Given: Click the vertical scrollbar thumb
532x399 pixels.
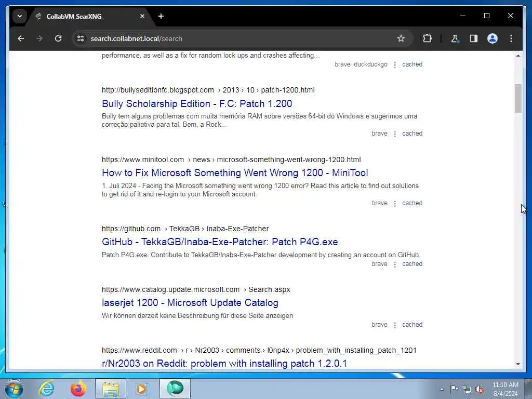Looking at the screenshot, I should (x=518, y=98).
